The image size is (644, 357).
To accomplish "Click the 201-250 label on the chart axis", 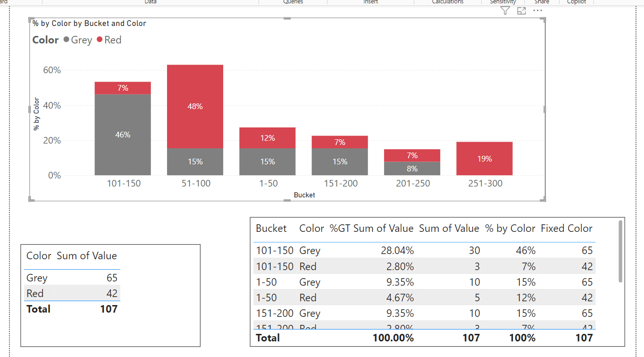I will tap(413, 184).
